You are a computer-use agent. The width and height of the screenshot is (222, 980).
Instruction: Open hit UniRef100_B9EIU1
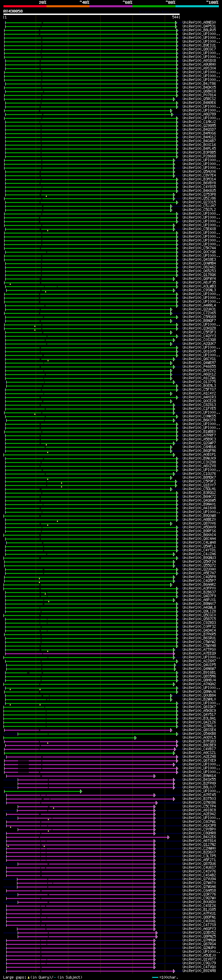(x=199, y=45)
